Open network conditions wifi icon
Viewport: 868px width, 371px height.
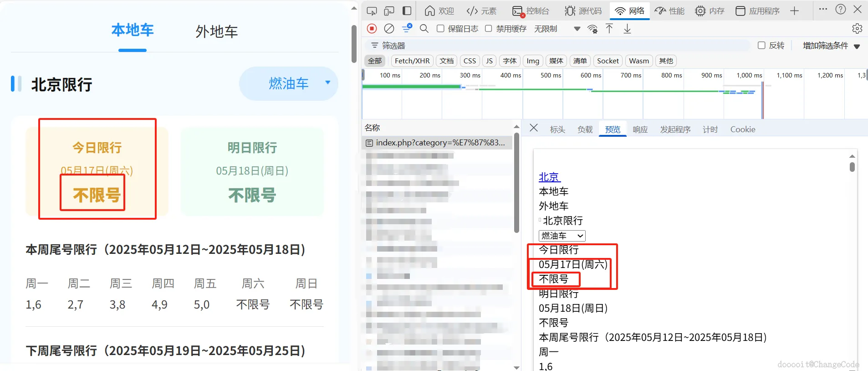(x=592, y=29)
